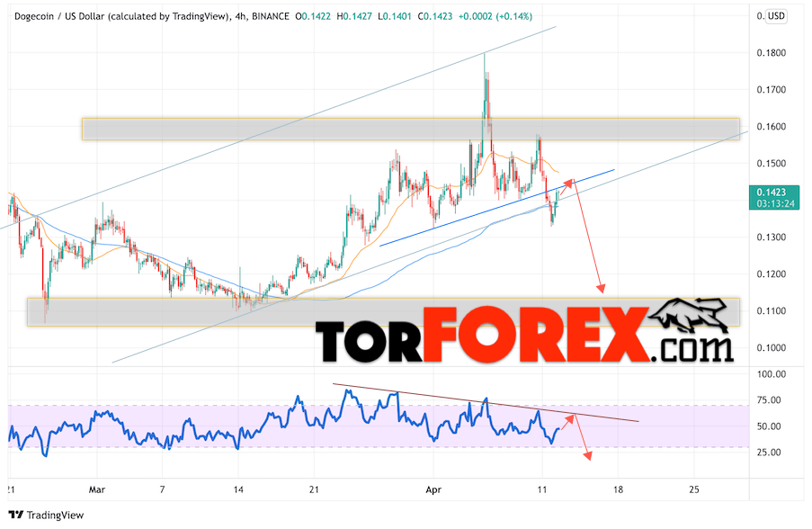
Task: Click the RSI 25.00 axis label
Action: 769,453
